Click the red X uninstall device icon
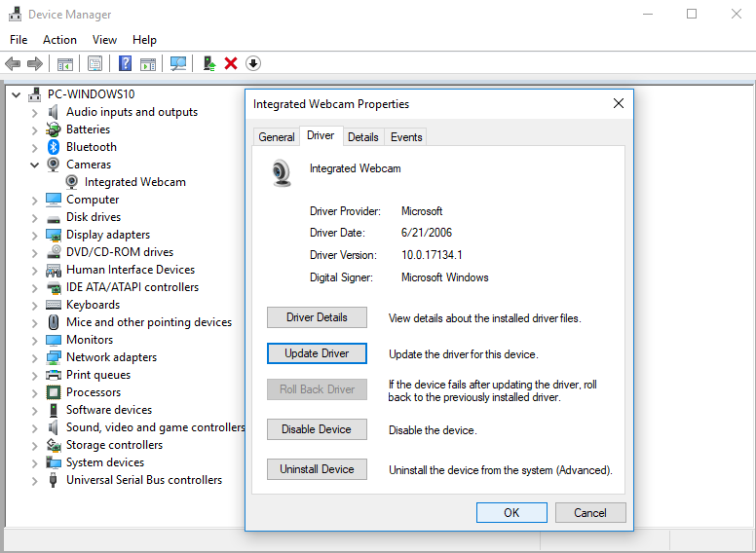The image size is (756, 553). 231,63
